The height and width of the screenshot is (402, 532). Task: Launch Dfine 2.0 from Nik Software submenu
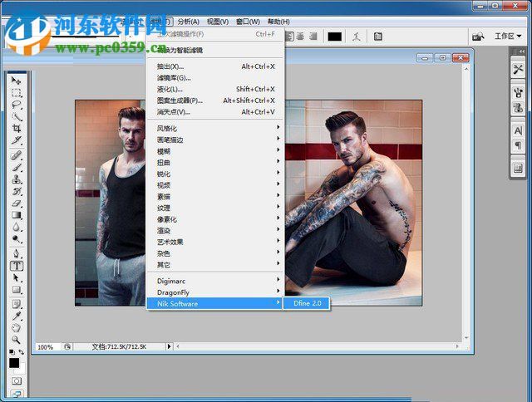(308, 303)
